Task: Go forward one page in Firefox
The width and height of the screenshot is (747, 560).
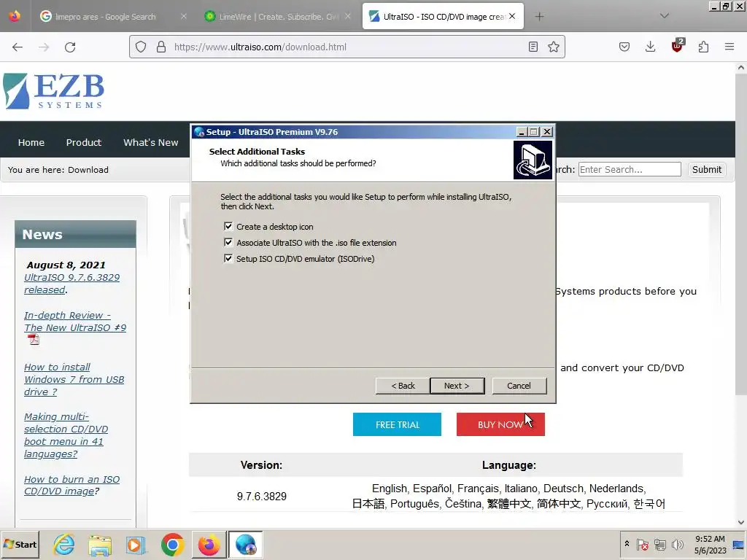Action: 44,47
